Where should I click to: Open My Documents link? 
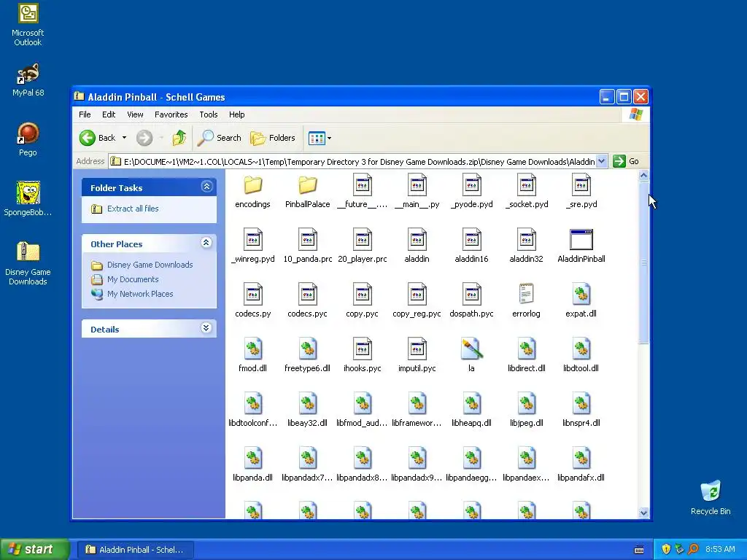[133, 279]
